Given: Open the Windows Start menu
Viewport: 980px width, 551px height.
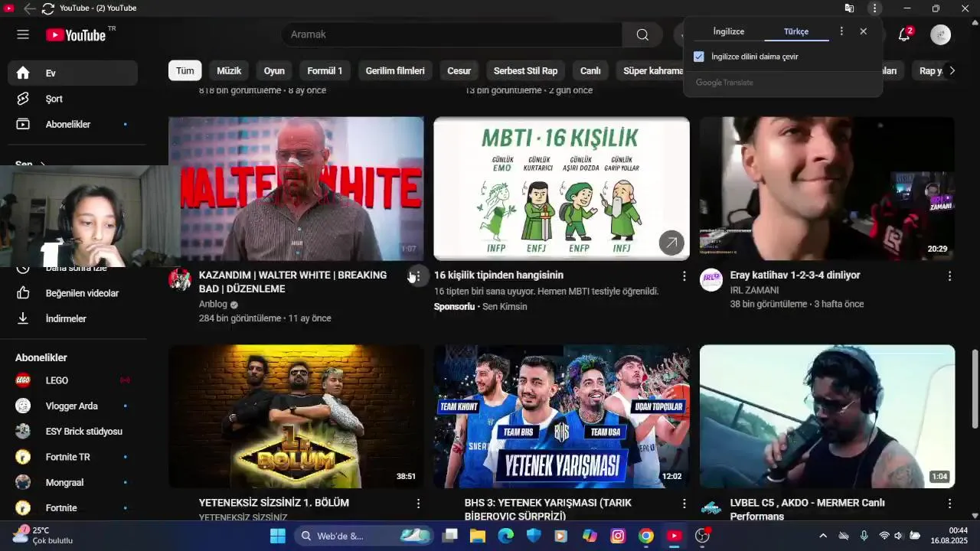Looking at the screenshot, I should [278, 536].
